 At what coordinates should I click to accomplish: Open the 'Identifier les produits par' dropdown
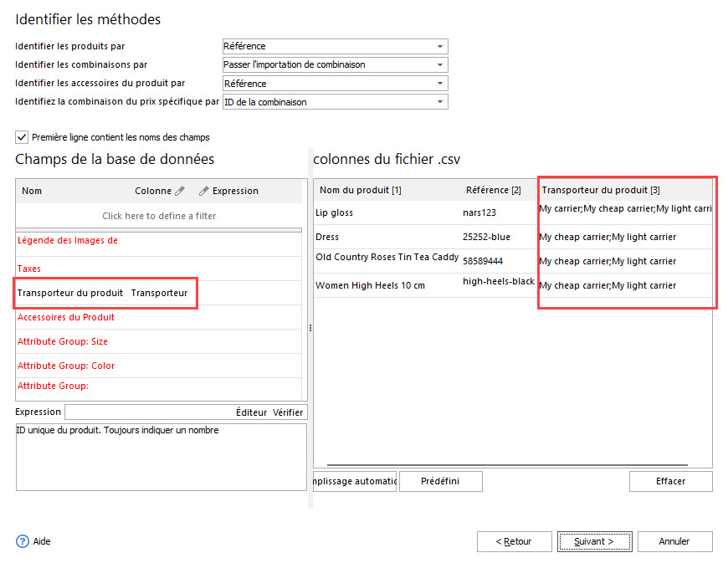click(x=336, y=46)
